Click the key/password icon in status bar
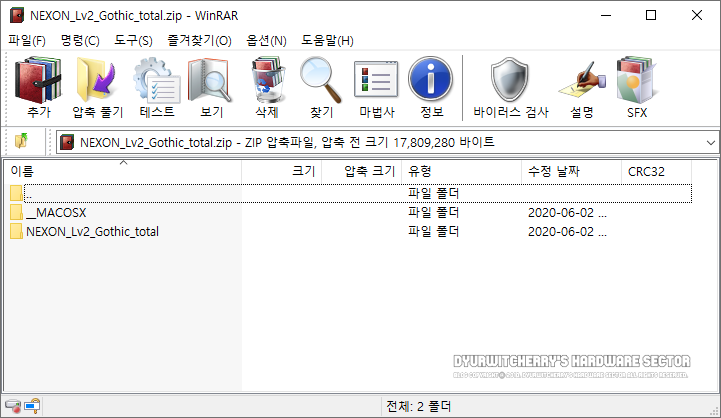Image resolution: width=721 pixels, height=418 pixels. point(33,406)
